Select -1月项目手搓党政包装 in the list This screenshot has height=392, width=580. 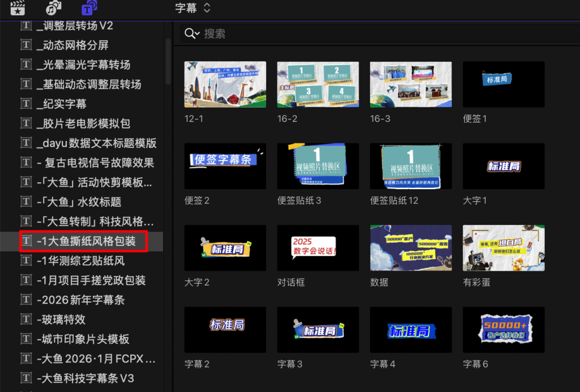pyautogui.click(x=91, y=280)
